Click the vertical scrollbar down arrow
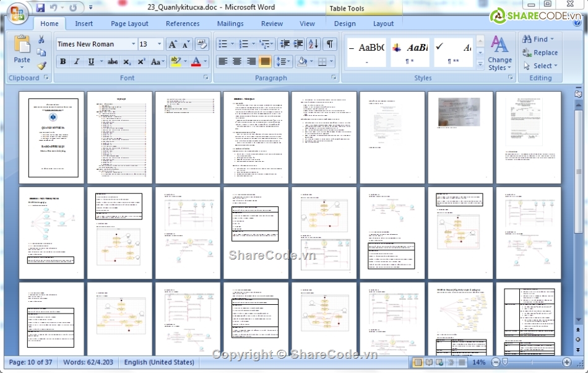Viewport: 588px width, 373px height. click(578, 320)
